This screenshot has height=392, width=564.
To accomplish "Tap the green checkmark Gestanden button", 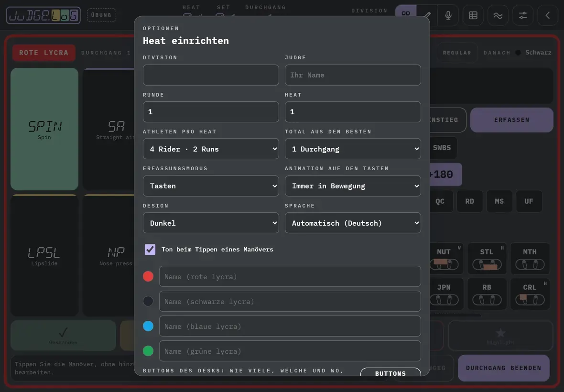I will click(63, 336).
